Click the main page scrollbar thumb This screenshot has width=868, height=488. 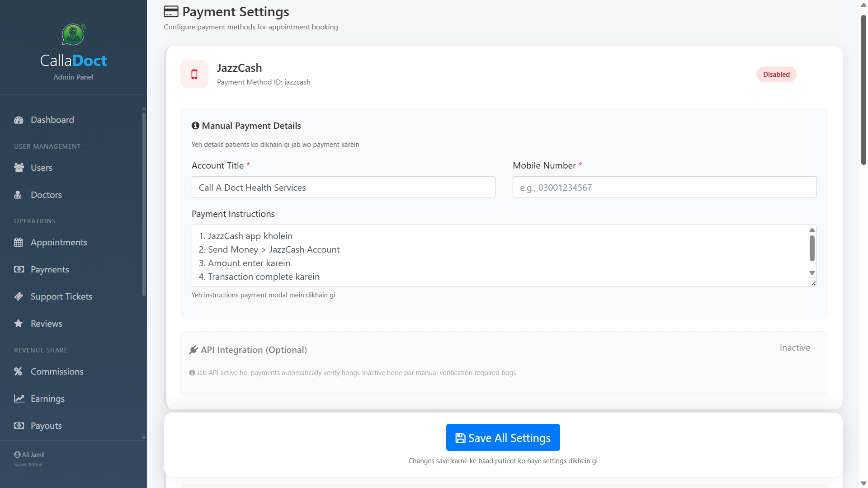[x=863, y=90]
